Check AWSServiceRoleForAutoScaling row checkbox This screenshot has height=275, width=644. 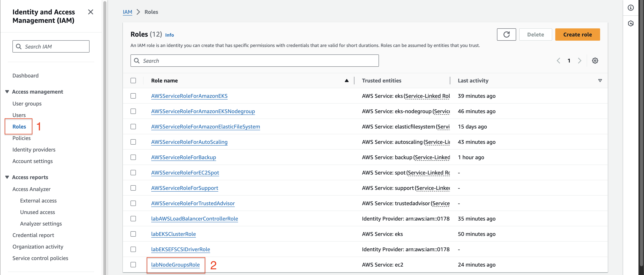[133, 142]
